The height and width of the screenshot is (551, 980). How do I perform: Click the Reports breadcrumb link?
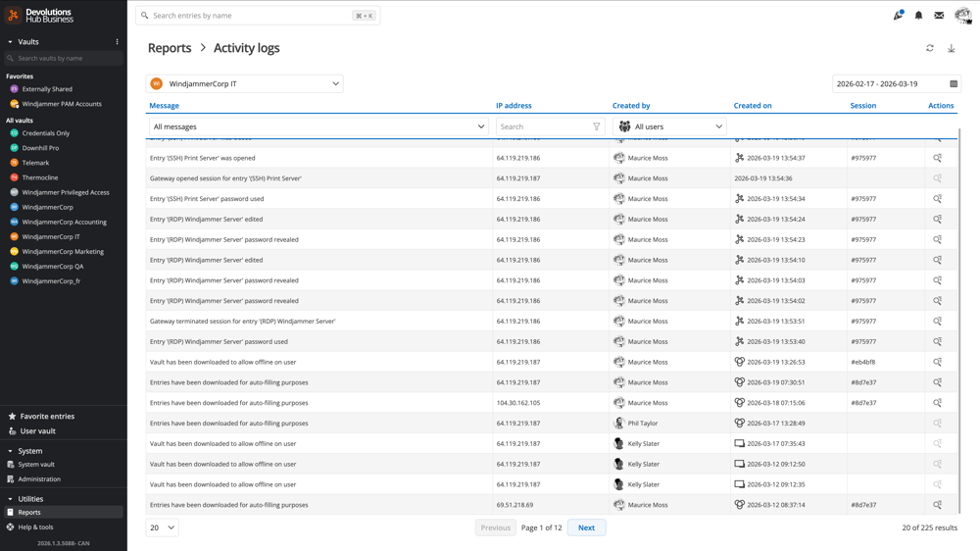click(x=170, y=48)
